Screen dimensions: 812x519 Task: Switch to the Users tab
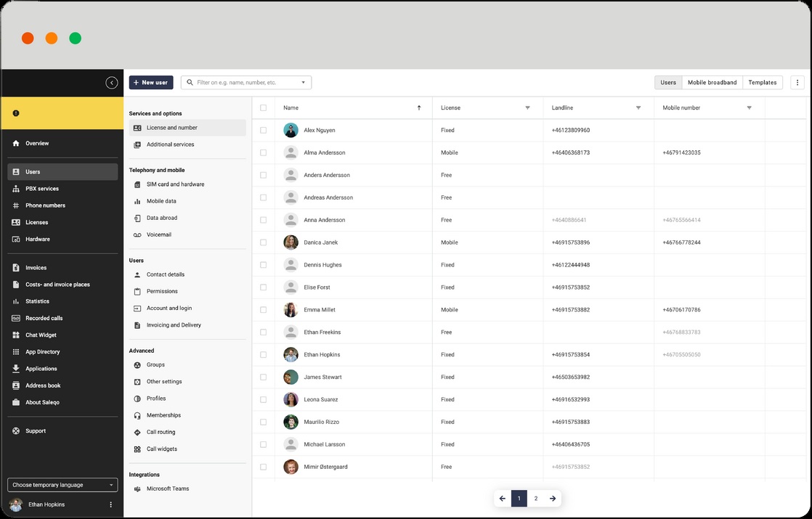click(668, 82)
